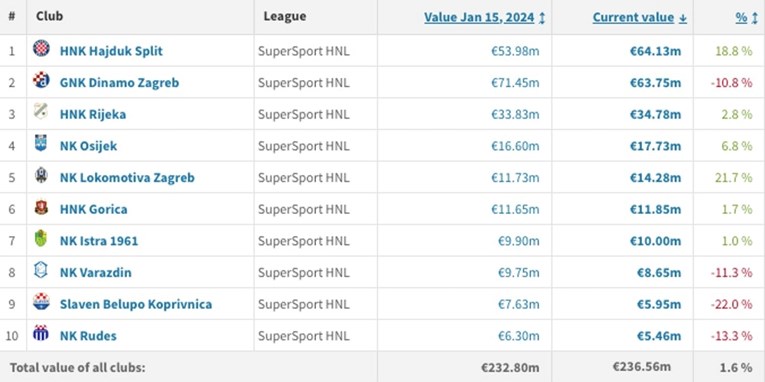The width and height of the screenshot is (765, 382).
Task: Click the HNK Hajduk Split club crest
Action: click(x=41, y=48)
